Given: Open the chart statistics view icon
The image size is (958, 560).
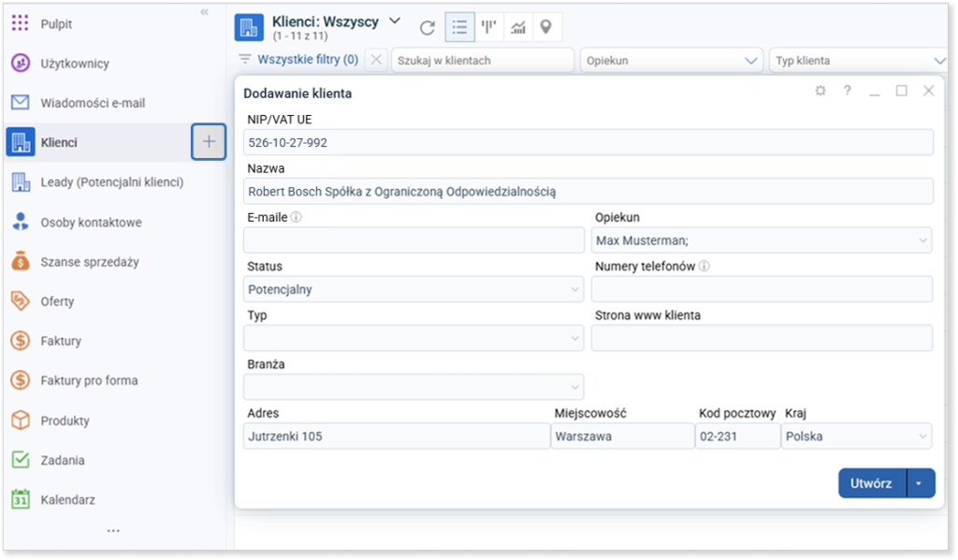Looking at the screenshot, I should point(518,27).
